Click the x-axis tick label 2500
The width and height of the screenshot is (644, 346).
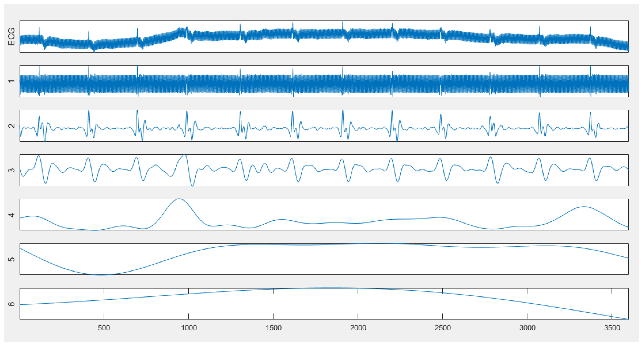click(443, 328)
